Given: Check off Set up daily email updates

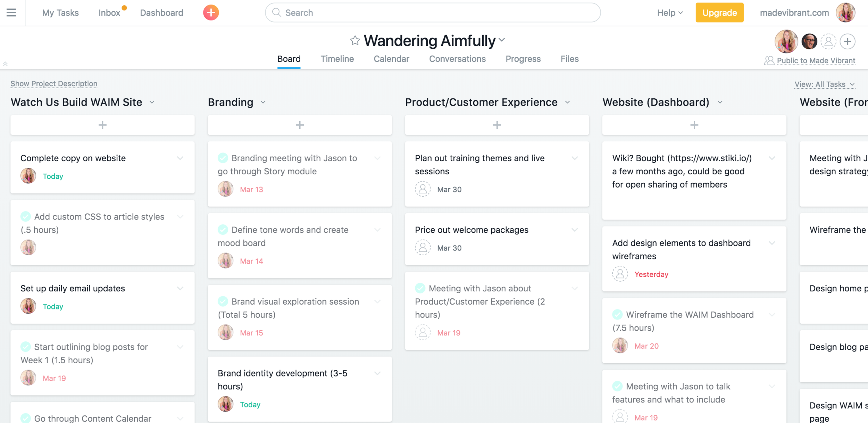Looking at the screenshot, I should click(x=26, y=288).
